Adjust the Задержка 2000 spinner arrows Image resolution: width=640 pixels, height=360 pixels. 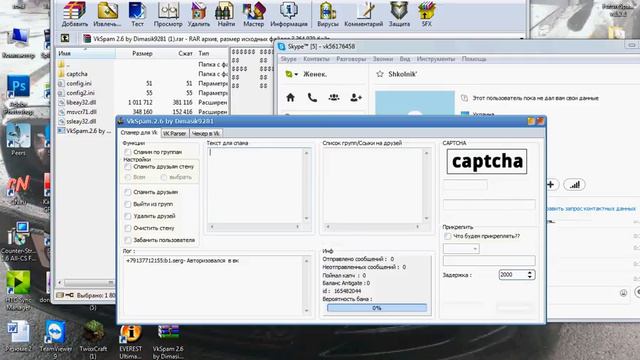(x=529, y=275)
